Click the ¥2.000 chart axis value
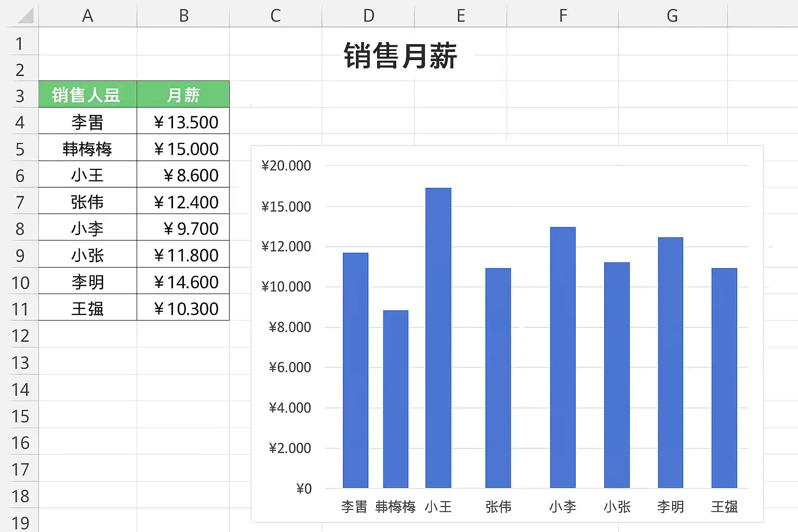This screenshot has width=798, height=532. [x=290, y=448]
